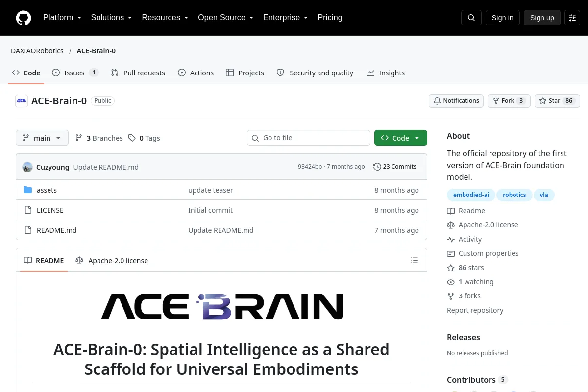Open the Projects tab

[x=245, y=73]
